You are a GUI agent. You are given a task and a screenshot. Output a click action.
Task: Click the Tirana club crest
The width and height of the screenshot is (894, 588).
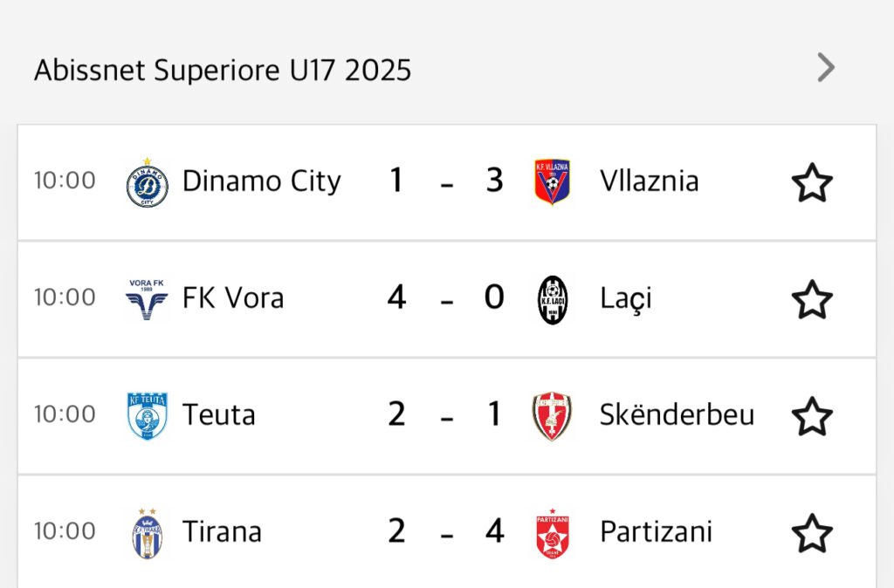[148, 532]
